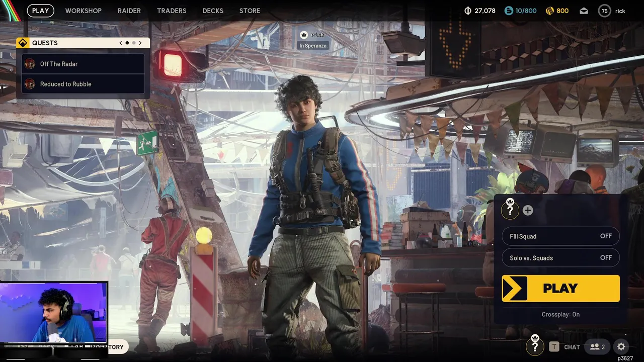The width and height of the screenshot is (644, 362).
Task: Click the 10/800 token balance
Action: coord(526,11)
